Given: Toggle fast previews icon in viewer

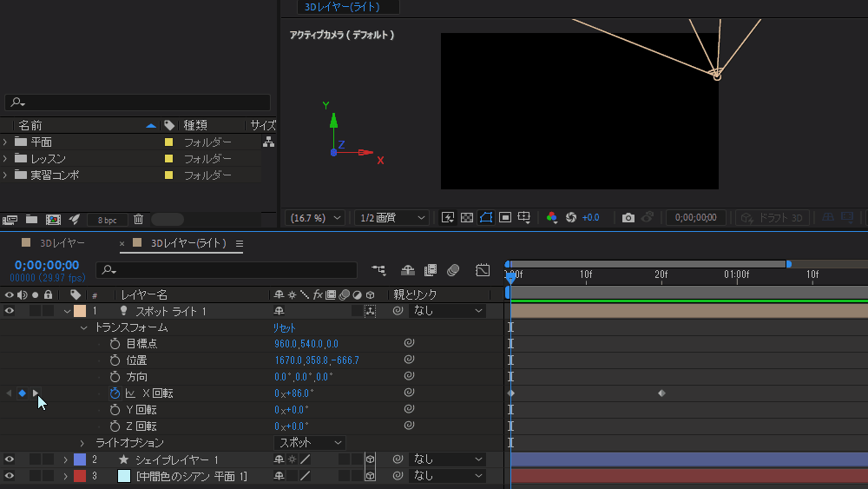Looking at the screenshot, I should (448, 218).
